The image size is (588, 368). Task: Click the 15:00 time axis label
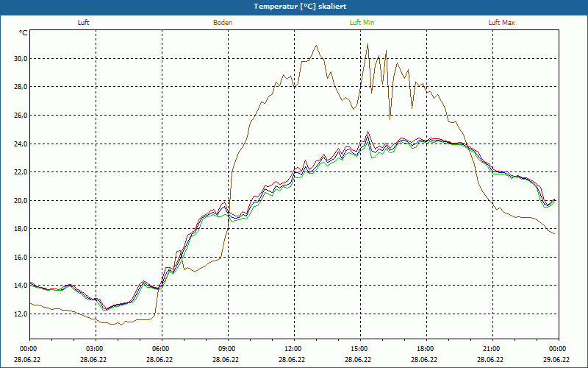coord(360,349)
